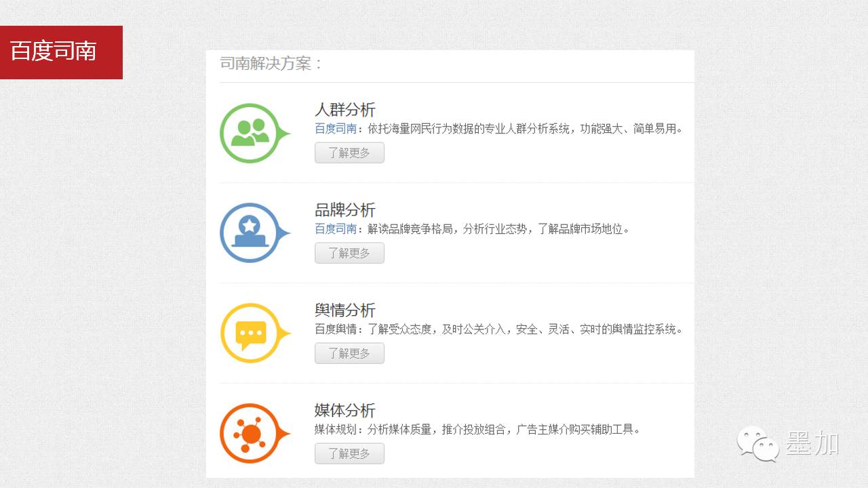The height and width of the screenshot is (488, 868).
Task: Click the yellow 舆情分析 chat bubble icon
Action: 254,333
